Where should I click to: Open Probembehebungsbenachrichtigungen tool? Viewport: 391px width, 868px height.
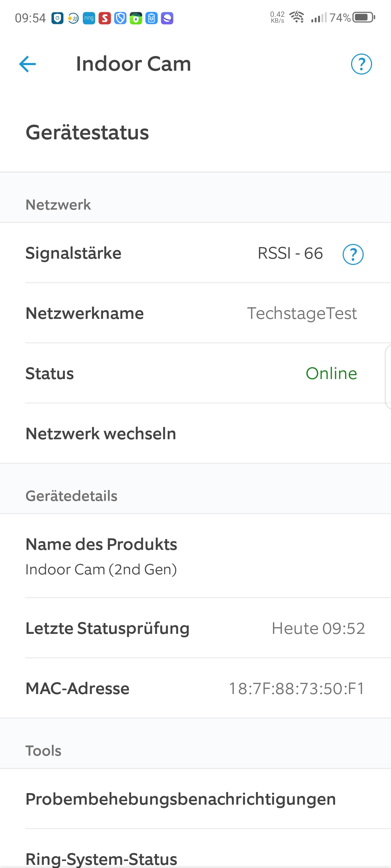(181, 799)
